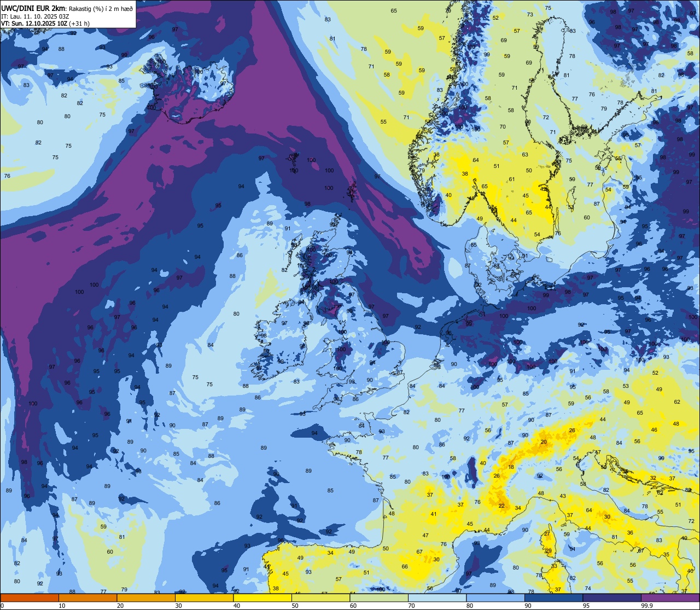The height and width of the screenshot is (610, 700).
Task: Choose the medium blue 80–90 legend swatch
Action: [x=495, y=598]
